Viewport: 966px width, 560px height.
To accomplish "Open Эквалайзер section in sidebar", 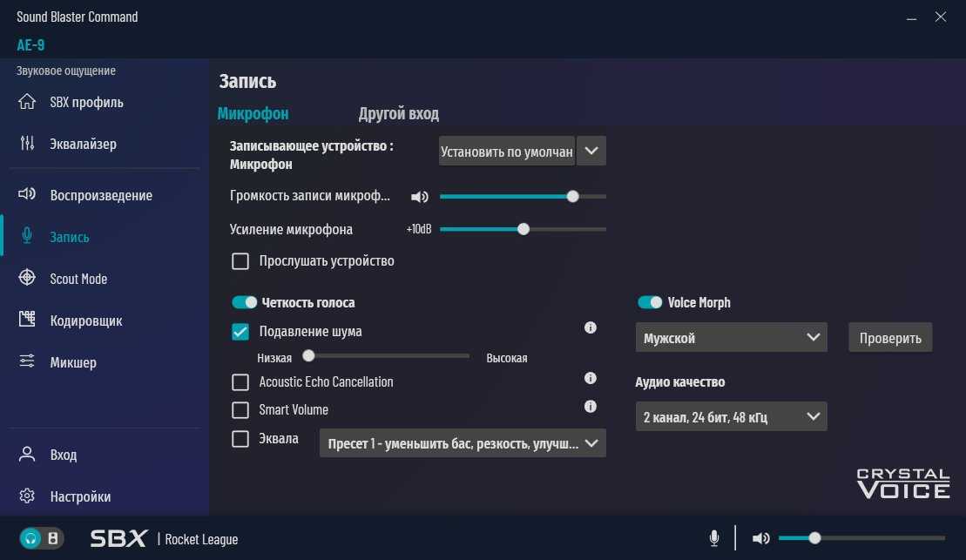I will 82,144.
